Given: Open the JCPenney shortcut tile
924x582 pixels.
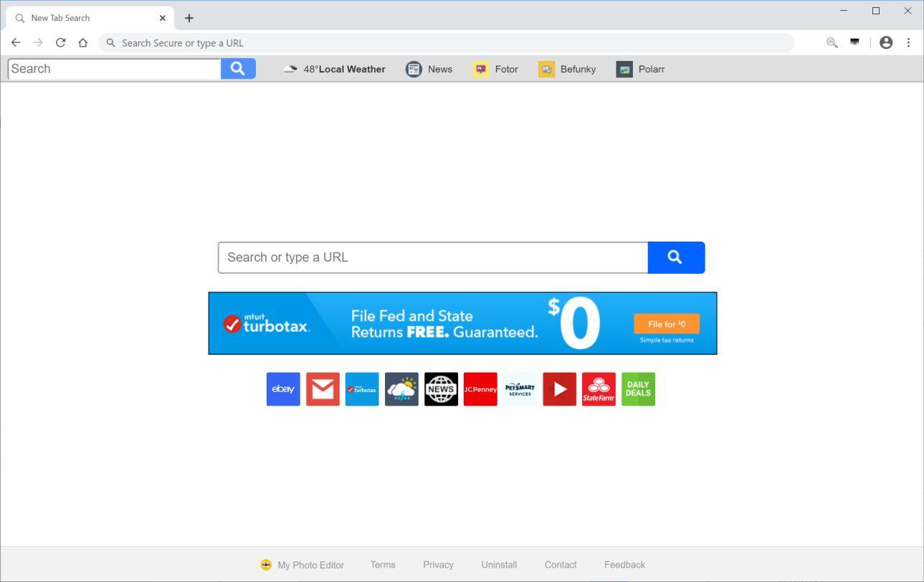Looking at the screenshot, I should click(x=480, y=389).
